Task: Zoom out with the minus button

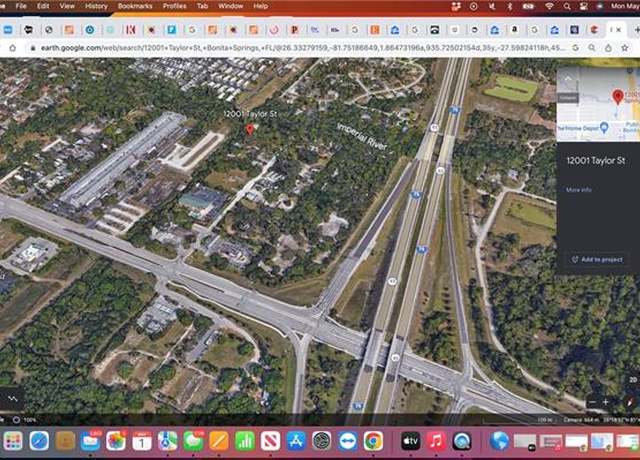Action: pyautogui.click(x=593, y=402)
